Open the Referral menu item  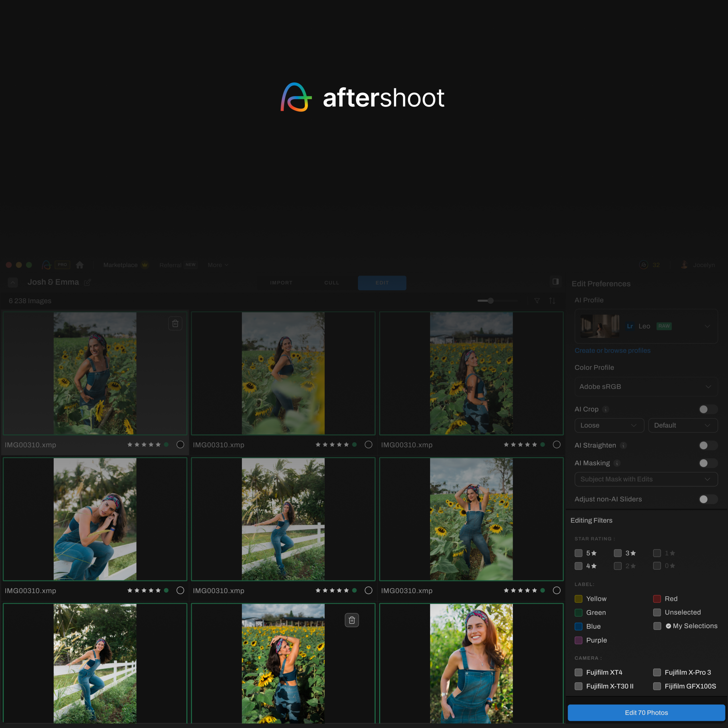(170, 265)
